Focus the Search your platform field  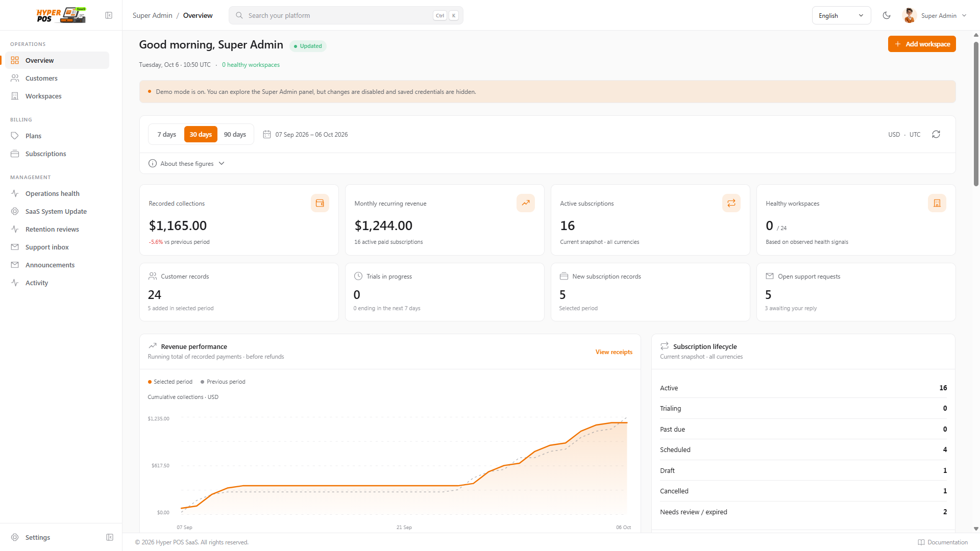click(346, 15)
